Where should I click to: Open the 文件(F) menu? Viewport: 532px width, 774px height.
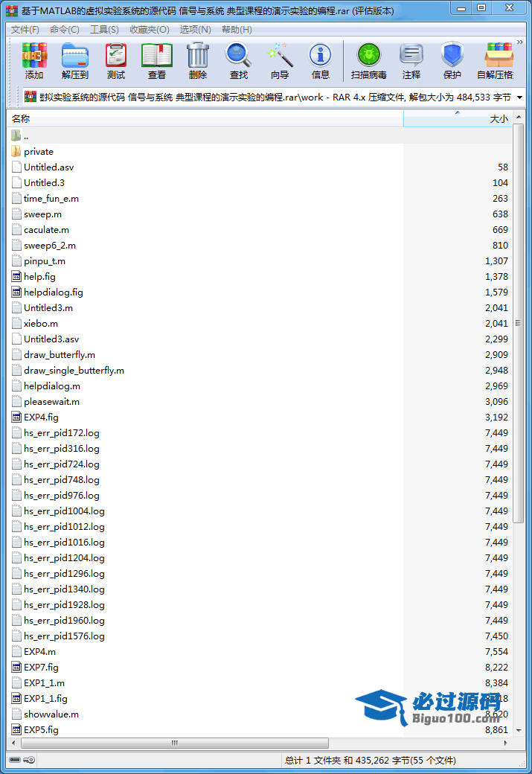click(x=25, y=30)
